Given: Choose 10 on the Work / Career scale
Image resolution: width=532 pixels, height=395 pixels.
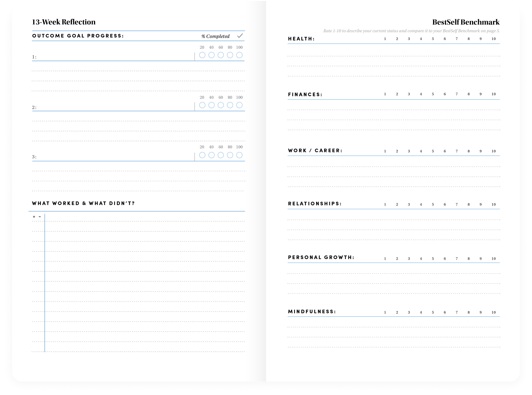Looking at the screenshot, I should point(494,151).
